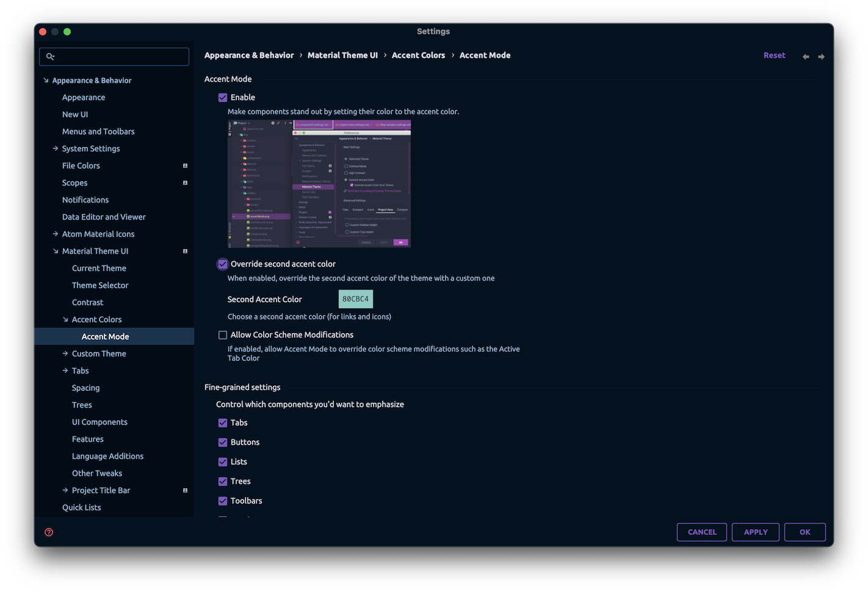Click the Reset link

pos(774,55)
